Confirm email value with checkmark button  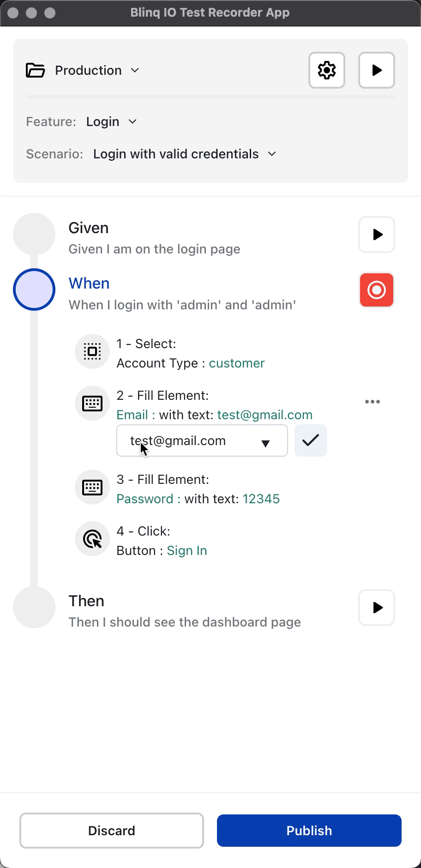pyautogui.click(x=311, y=440)
